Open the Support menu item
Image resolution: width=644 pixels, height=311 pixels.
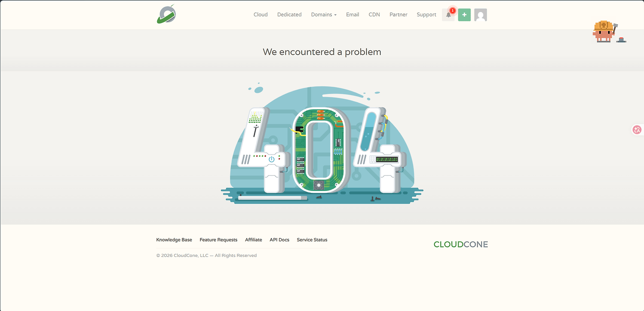click(x=427, y=14)
